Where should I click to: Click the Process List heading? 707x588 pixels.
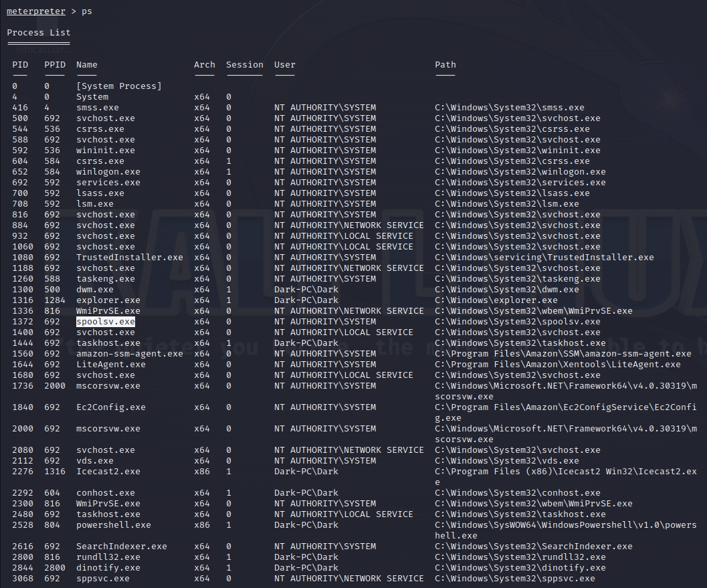[39, 33]
